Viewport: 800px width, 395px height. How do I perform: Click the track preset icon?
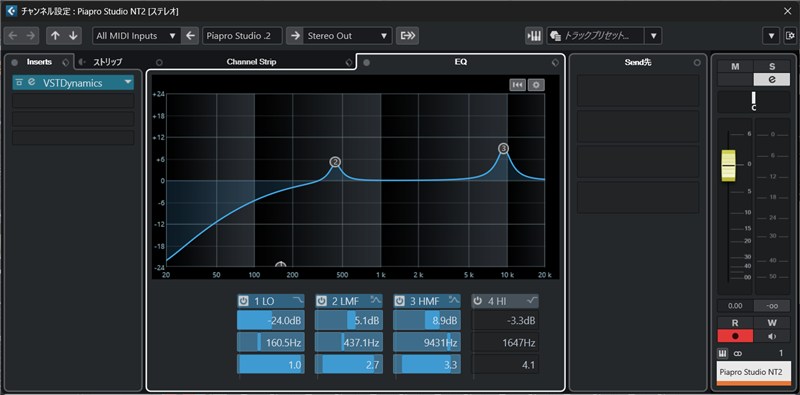coord(557,36)
